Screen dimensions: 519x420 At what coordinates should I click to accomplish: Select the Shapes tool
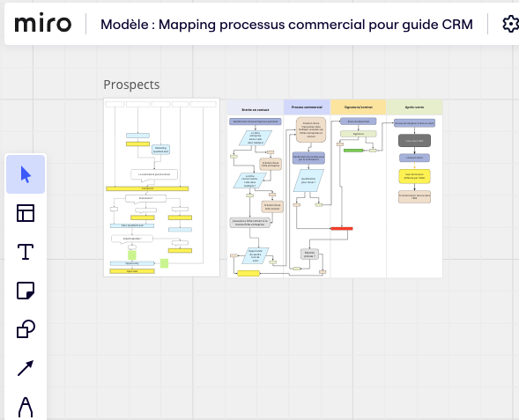[26, 329]
